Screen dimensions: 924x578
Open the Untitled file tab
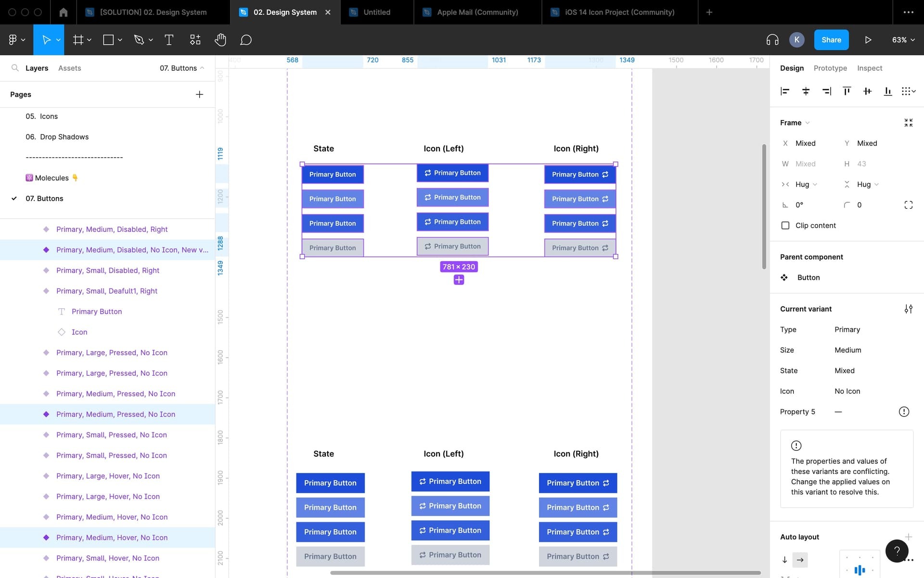point(377,12)
